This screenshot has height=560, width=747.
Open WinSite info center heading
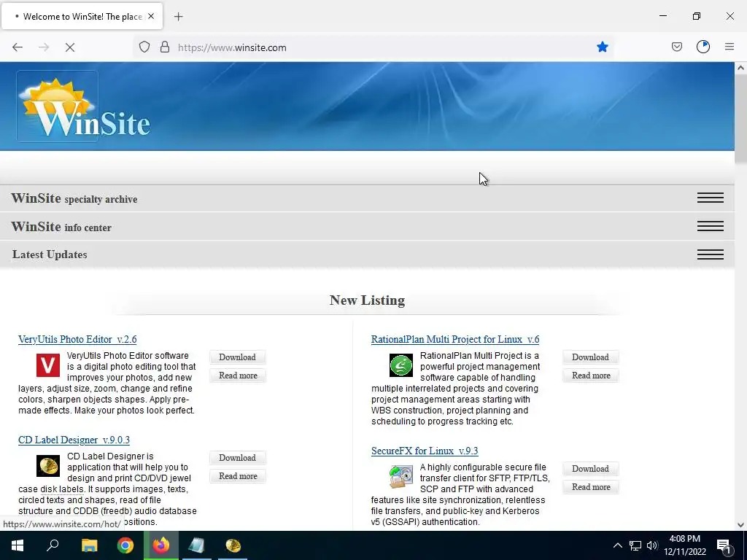click(x=61, y=227)
